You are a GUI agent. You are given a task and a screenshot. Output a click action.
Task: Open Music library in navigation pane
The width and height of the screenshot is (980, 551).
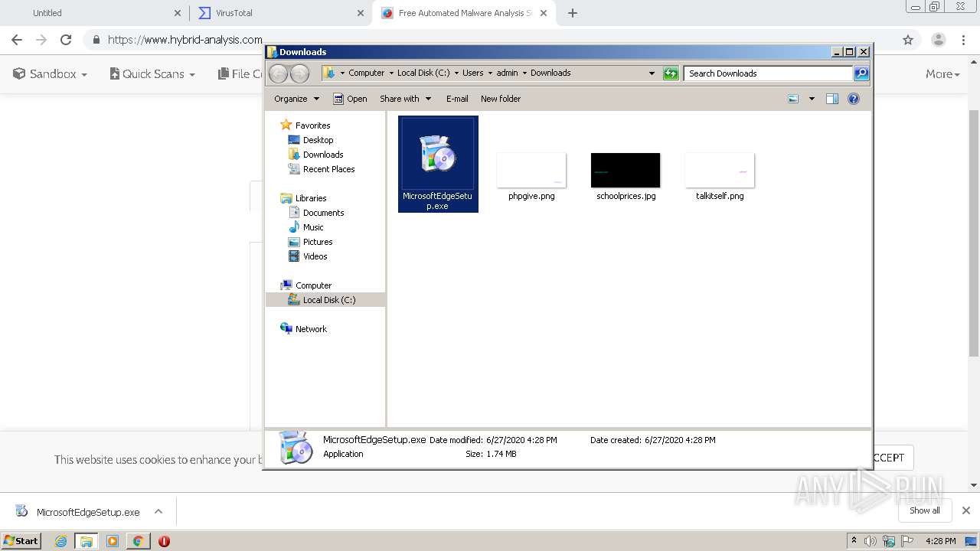point(306,227)
